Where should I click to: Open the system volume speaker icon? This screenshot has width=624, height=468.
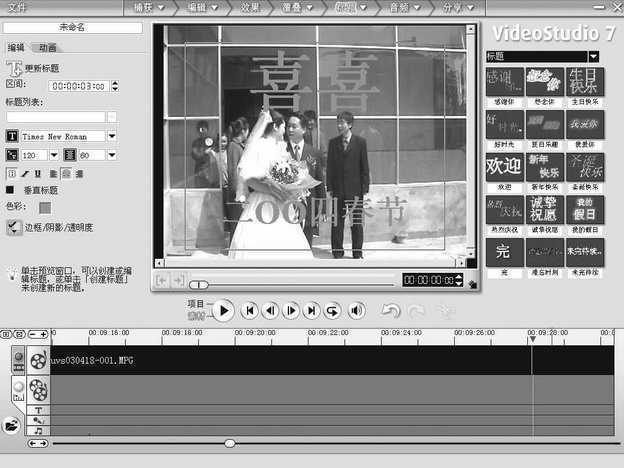[355, 311]
